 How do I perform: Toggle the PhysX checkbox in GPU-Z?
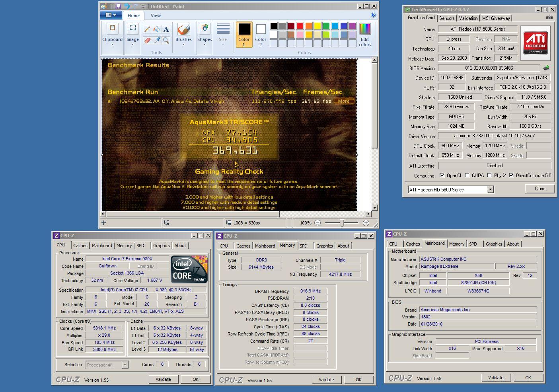[x=489, y=175]
